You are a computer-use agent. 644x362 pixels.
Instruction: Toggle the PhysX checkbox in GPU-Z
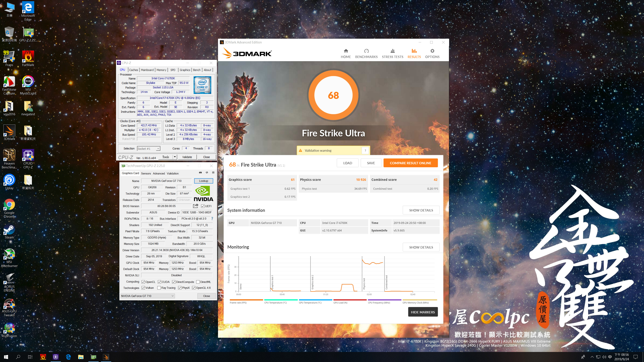coord(180,288)
